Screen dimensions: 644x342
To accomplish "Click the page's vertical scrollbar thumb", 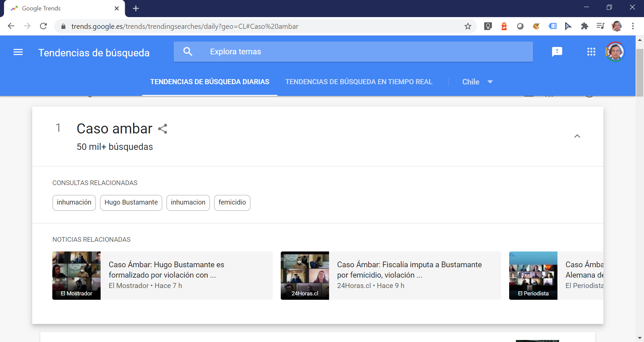I will point(640,72).
